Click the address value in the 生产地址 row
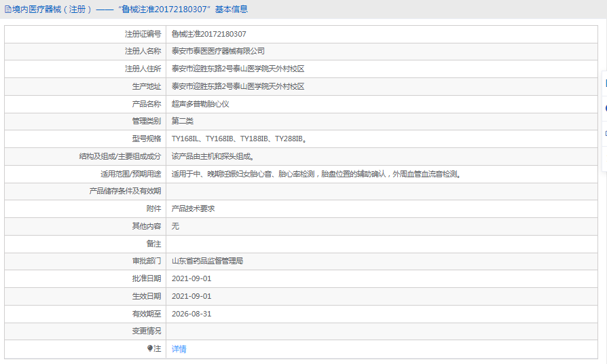 coord(238,86)
